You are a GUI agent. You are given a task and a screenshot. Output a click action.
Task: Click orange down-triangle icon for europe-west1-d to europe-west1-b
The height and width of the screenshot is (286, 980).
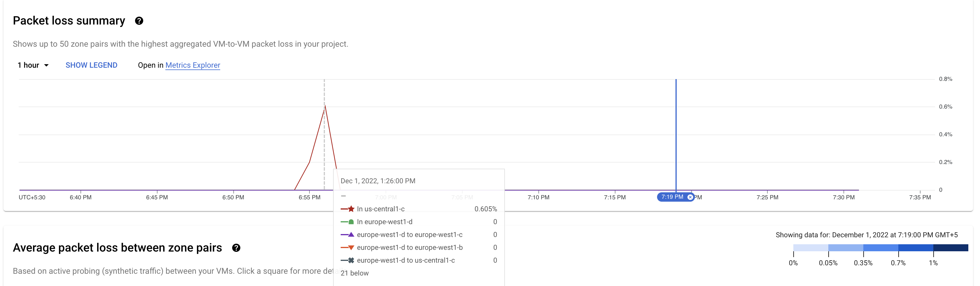[x=351, y=247]
